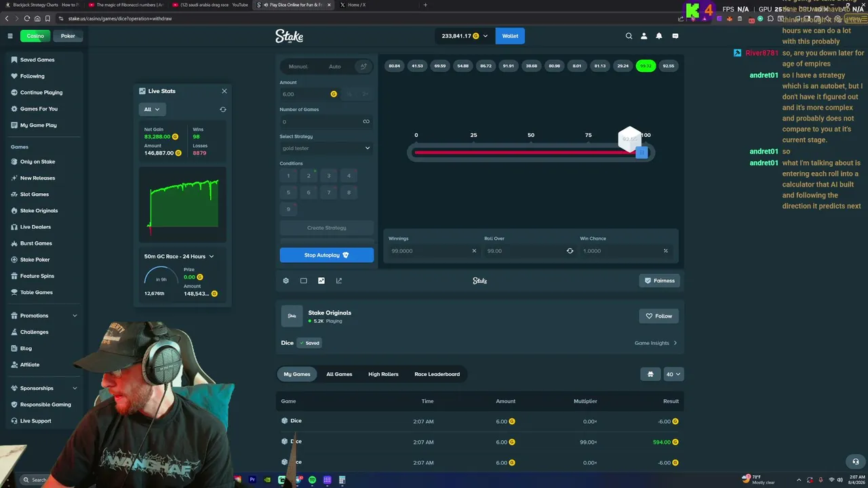This screenshot has width=868, height=488.
Task: Open Spotify from the taskbar
Action: point(312,480)
